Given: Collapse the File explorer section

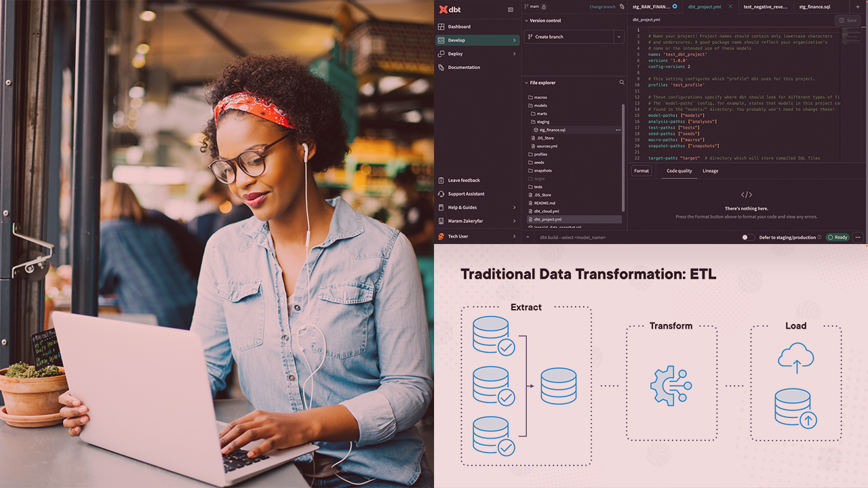Looking at the screenshot, I should [x=526, y=83].
